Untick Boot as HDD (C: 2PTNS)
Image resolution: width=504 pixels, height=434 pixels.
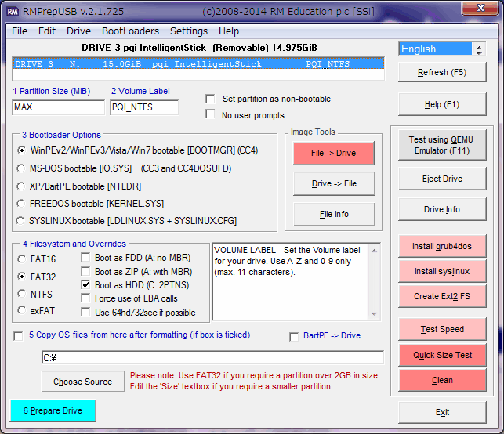pyautogui.click(x=85, y=284)
